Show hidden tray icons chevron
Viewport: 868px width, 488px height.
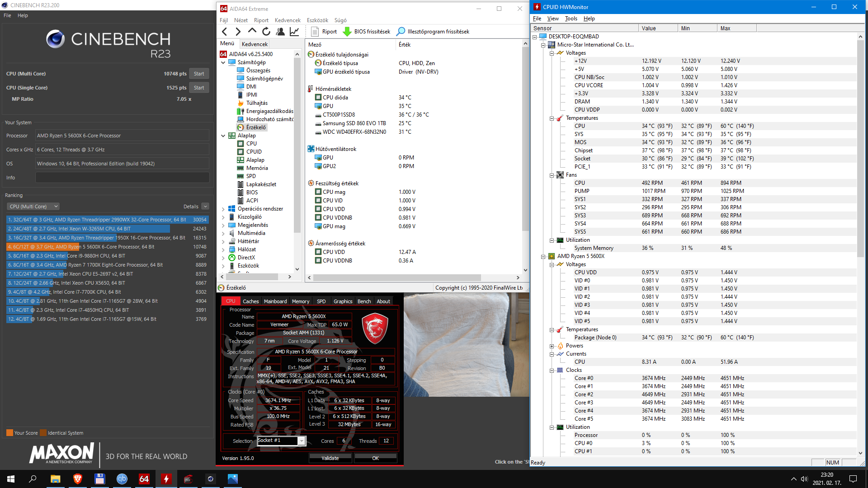pyautogui.click(x=793, y=479)
